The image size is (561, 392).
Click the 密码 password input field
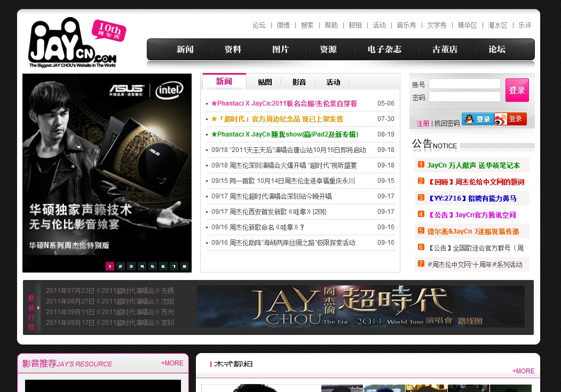464,97
